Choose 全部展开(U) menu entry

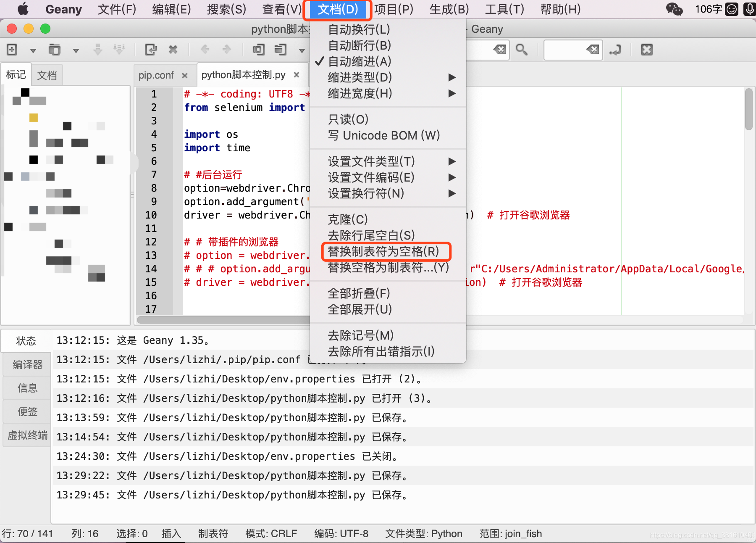pyautogui.click(x=388, y=309)
